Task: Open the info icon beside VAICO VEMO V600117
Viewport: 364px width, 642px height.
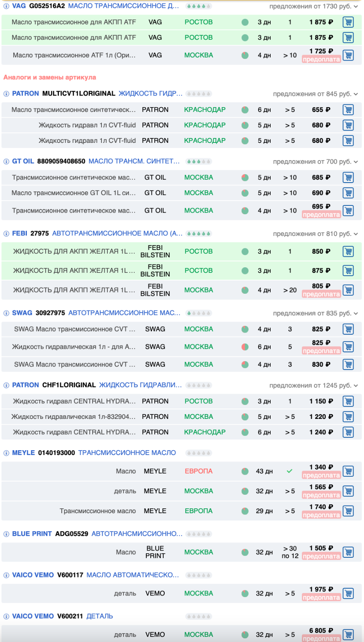Action: pyautogui.click(x=6, y=575)
